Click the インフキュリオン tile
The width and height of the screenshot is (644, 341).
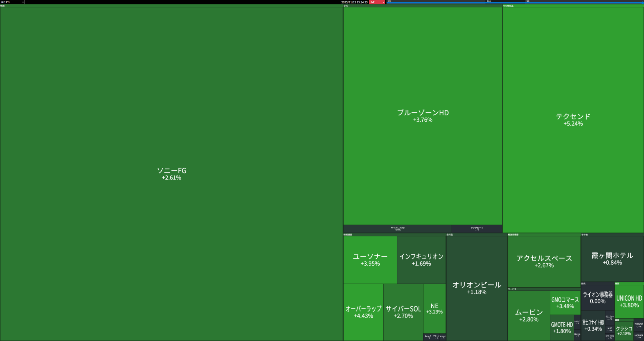pyautogui.click(x=421, y=260)
